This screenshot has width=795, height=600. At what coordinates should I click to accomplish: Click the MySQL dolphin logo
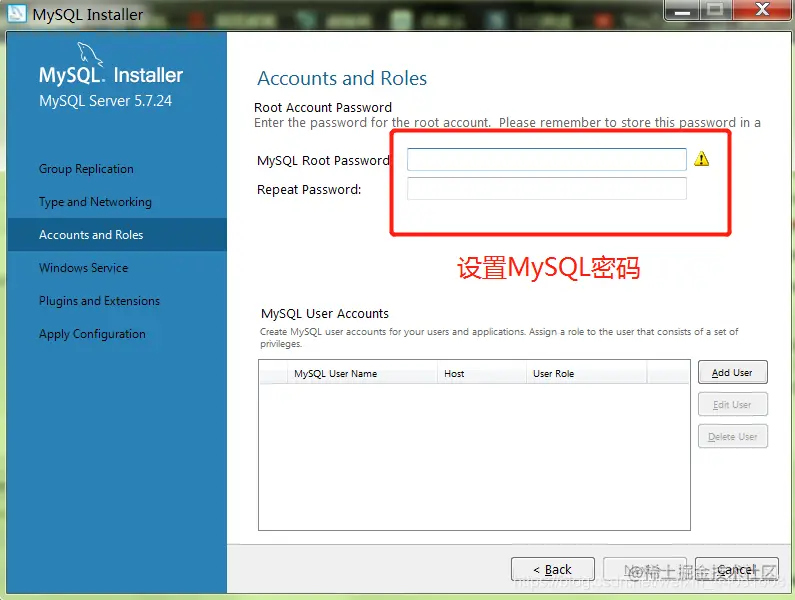(x=89, y=54)
